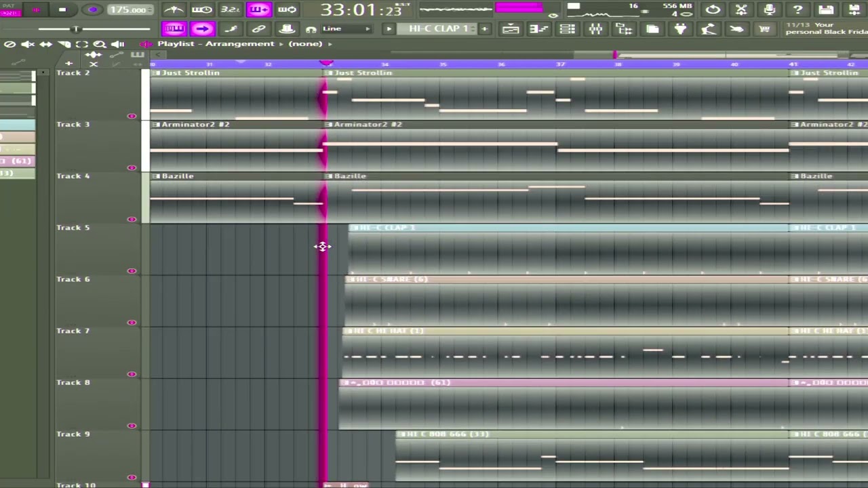This screenshot has width=868, height=488.
Task: Open the playlist options menu icon
Action: pyautogui.click(x=146, y=44)
